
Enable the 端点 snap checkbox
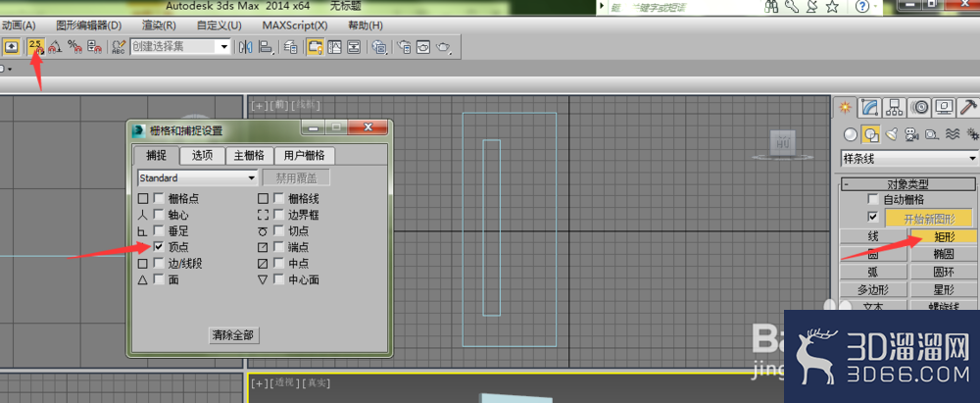click(x=278, y=247)
